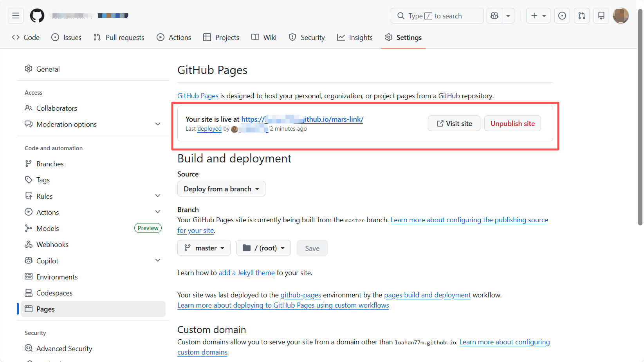Open the issues icon in top bar

(562, 16)
